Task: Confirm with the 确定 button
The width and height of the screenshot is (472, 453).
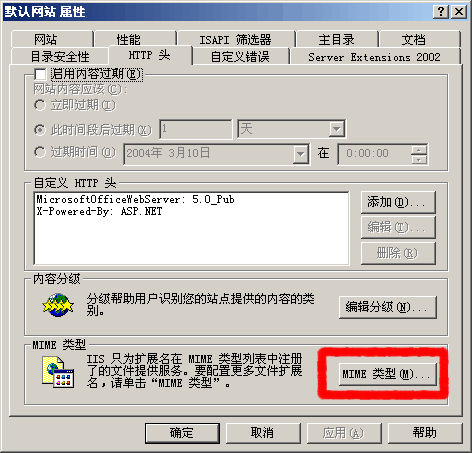Action: click(x=182, y=433)
